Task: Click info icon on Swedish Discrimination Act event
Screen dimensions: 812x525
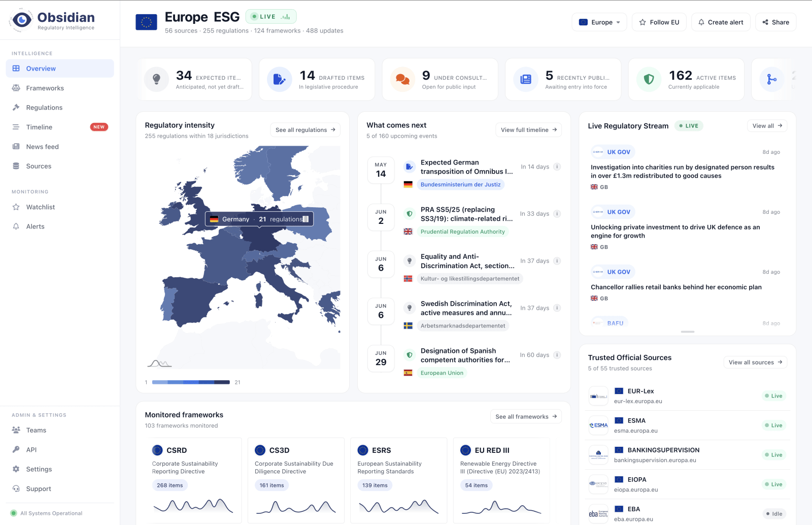Action: (x=557, y=308)
